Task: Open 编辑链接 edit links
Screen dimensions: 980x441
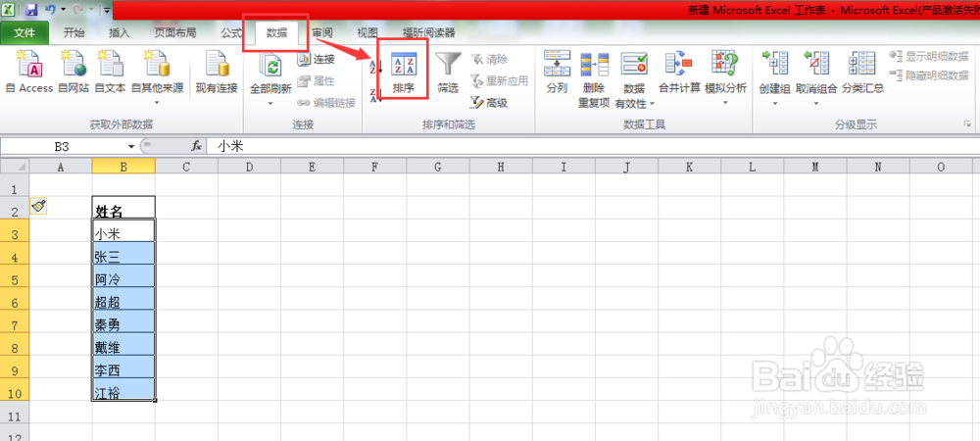Action: [327, 103]
